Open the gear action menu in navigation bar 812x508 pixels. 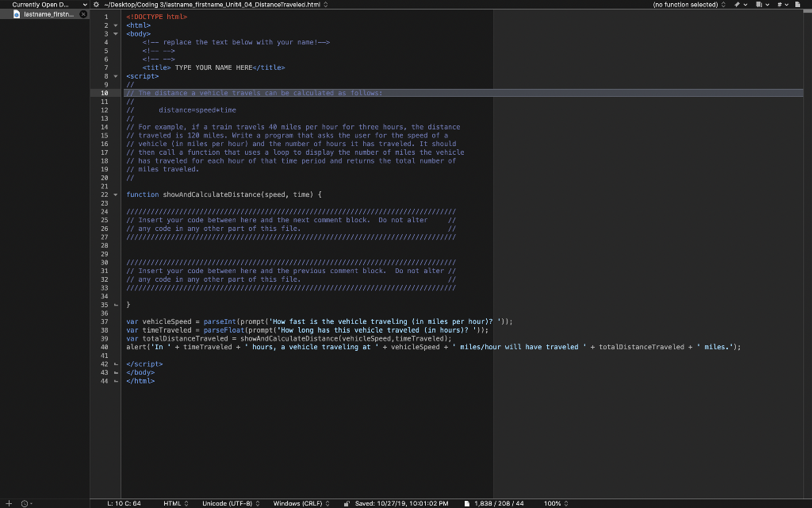(x=96, y=4)
